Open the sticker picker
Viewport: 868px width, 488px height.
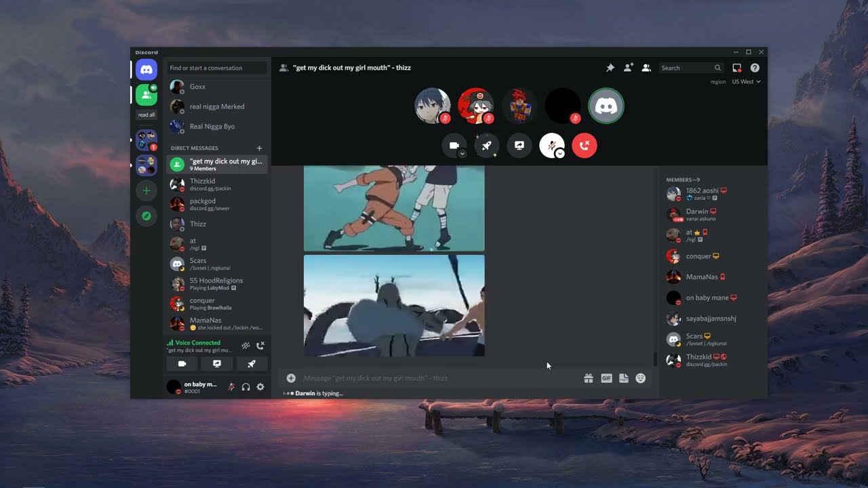(x=624, y=378)
